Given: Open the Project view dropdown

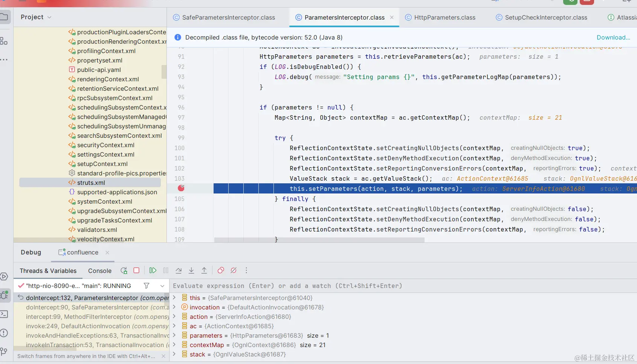Looking at the screenshot, I should tap(36, 17).
